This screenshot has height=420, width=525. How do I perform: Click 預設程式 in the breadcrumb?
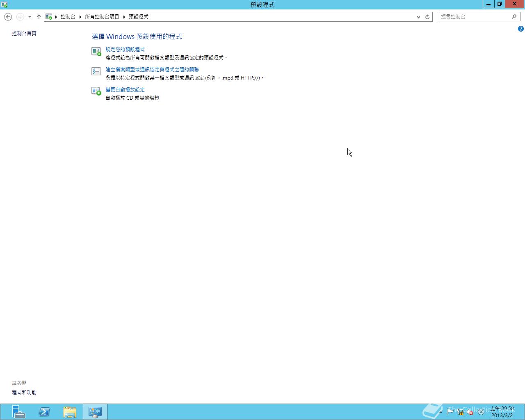click(139, 17)
